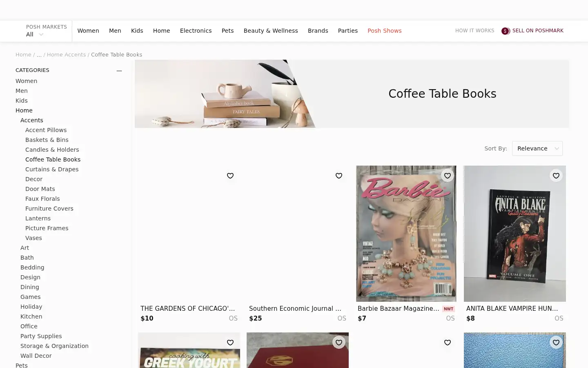The width and height of the screenshot is (588, 368).
Task: Select Baskets & Bins category
Action: [47, 140]
